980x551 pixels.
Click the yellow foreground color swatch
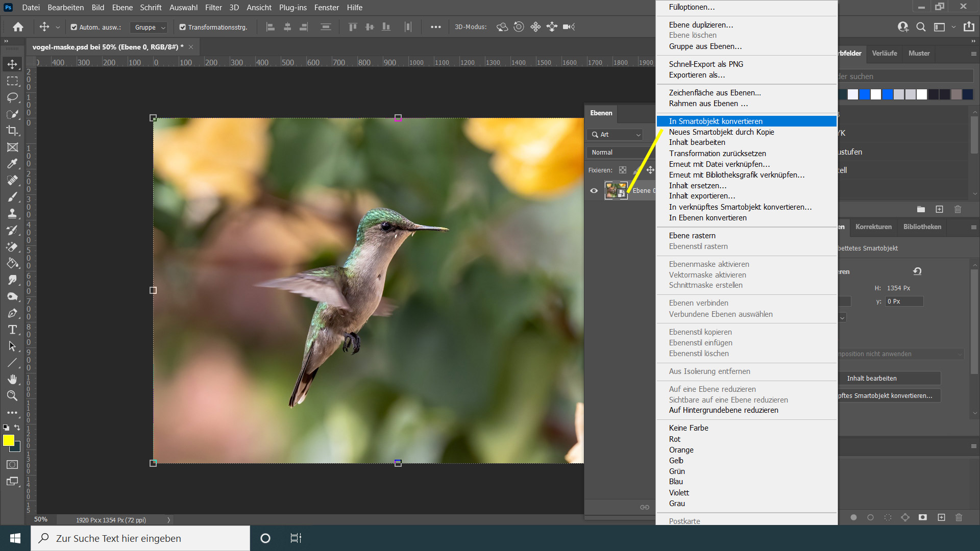(x=9, y=440)
